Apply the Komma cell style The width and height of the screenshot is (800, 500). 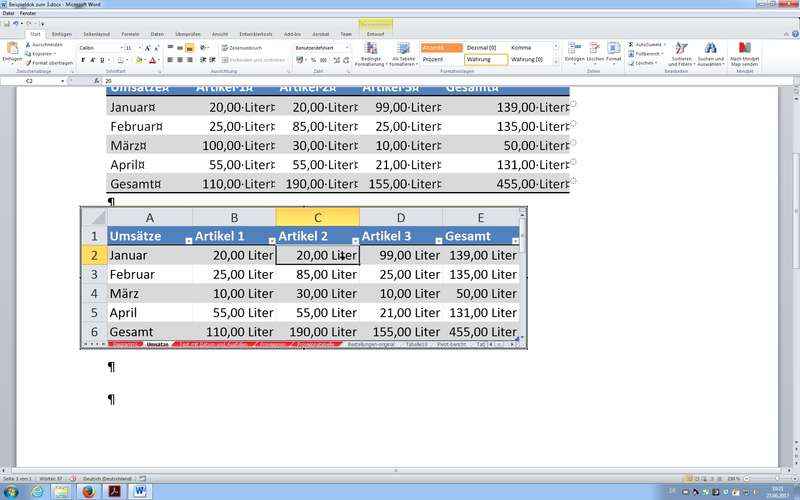531,47
